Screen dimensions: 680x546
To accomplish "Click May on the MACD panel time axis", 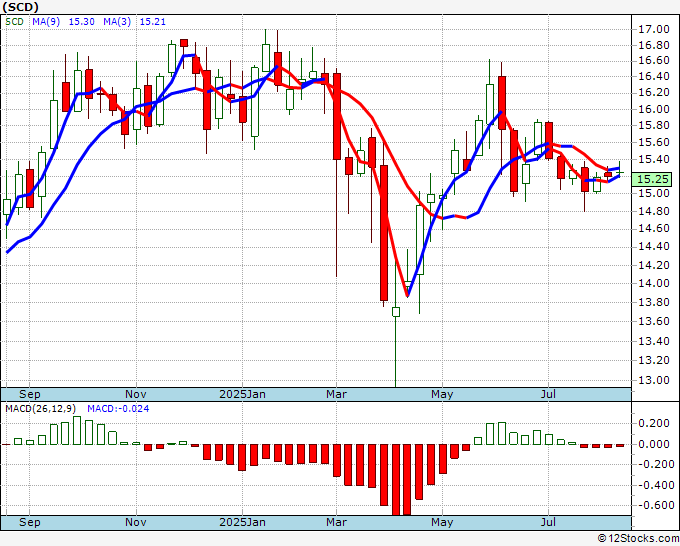I will pyautogui.click(x=442, y=522).
